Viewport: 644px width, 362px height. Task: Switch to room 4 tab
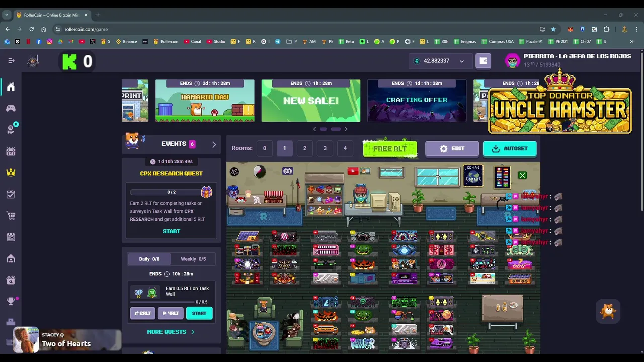(345, 148)
